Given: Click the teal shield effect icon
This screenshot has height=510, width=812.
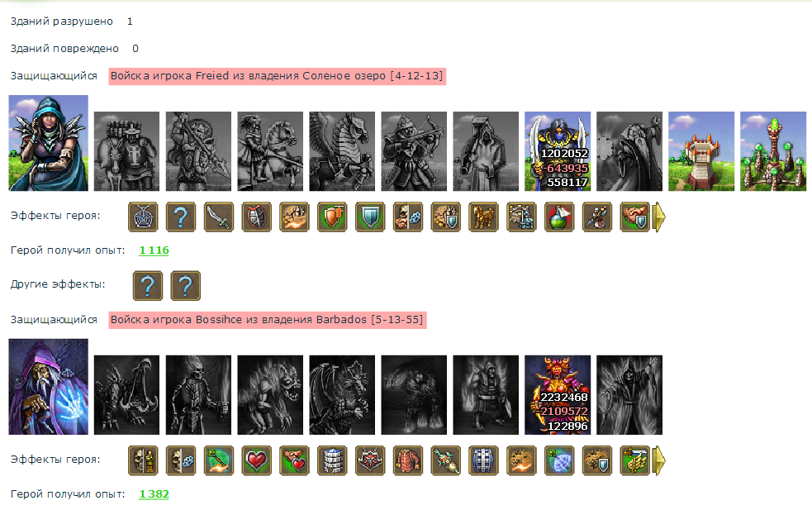Looking at the screenshot, I should pyautogui.click(x=370, y=217).
